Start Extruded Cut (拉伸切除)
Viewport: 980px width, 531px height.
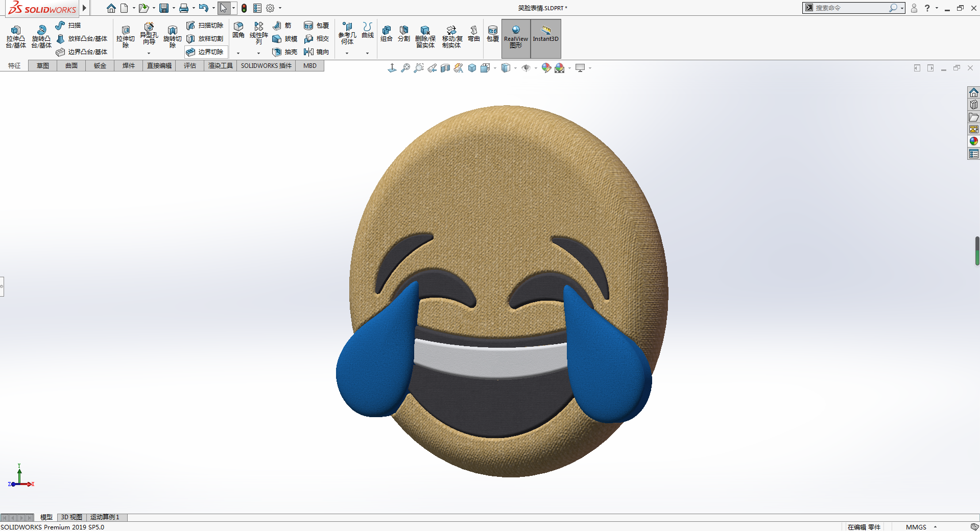click(126, 37)
